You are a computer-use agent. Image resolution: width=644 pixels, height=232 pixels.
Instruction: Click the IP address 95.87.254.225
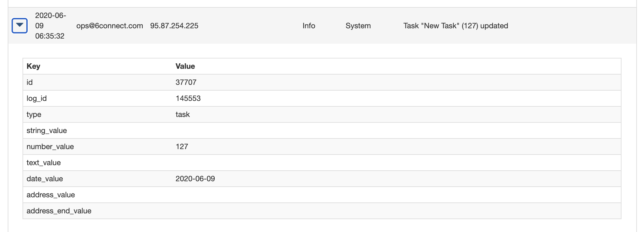(x=174, y=26)
